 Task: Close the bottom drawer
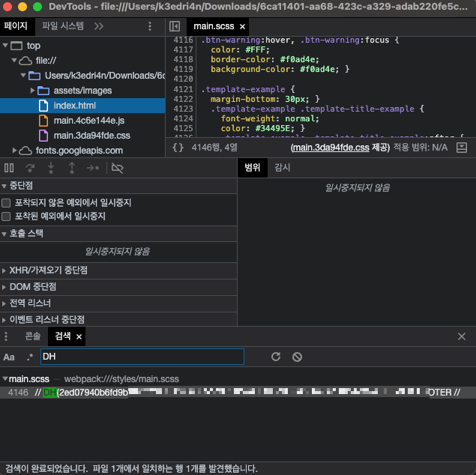coord(462,336)
